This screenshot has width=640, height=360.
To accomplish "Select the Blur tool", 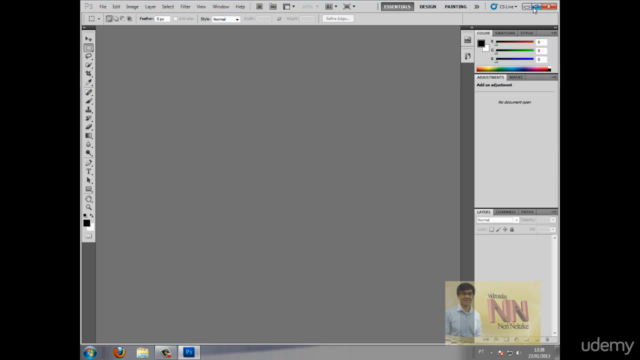I will tap(89, 144).
